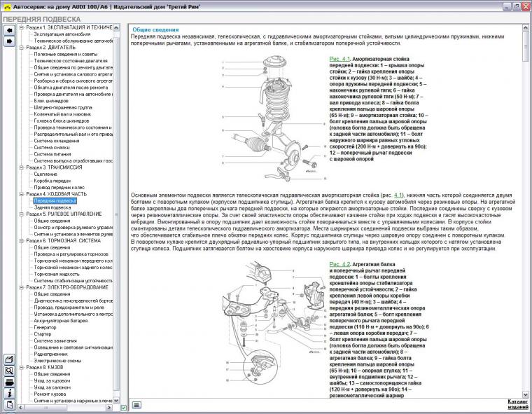Select Полезные сведения и советы item
Image resolution: width=532 pixels, height=414 pixels.
(x=66, y=54)
